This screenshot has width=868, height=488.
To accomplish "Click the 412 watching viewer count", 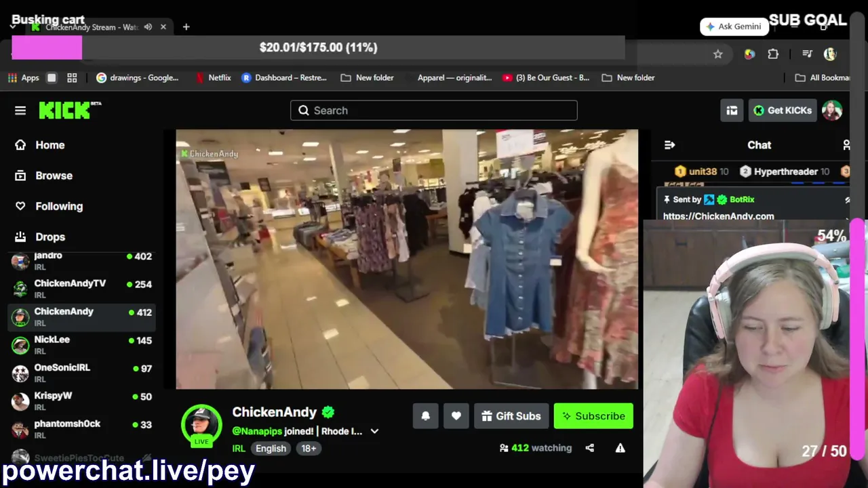I will 535,448.
